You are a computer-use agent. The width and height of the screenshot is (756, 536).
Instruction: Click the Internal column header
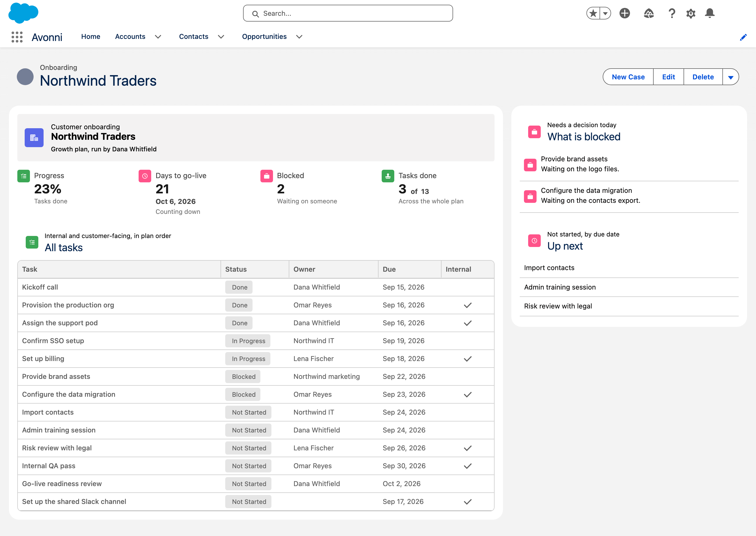468,269
